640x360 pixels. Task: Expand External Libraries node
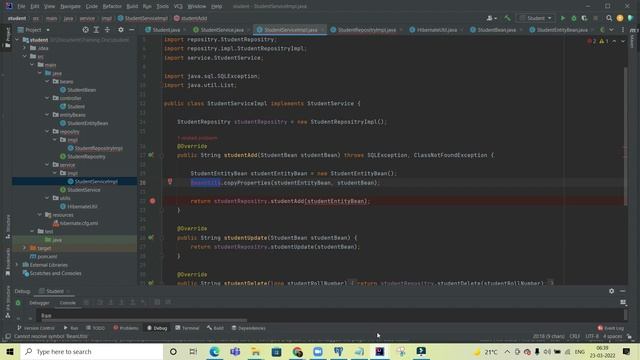click(17, 264)
